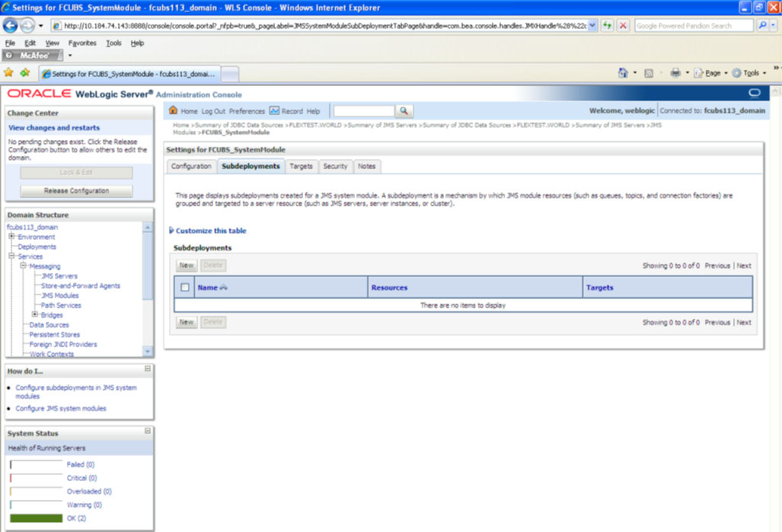Click the Favorites star icon
782x532 pixels.
coord(8,73)
